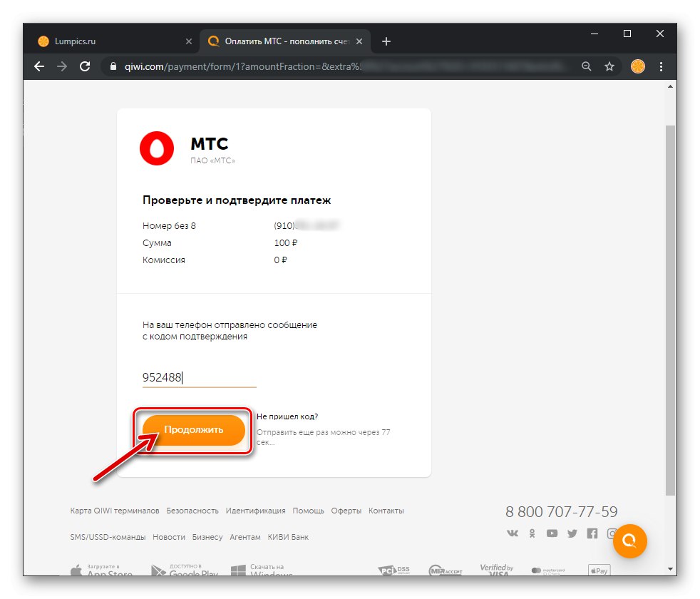Click the red МТС logo
The width and height of the screenshot is (700, 599).
[157, 148]
